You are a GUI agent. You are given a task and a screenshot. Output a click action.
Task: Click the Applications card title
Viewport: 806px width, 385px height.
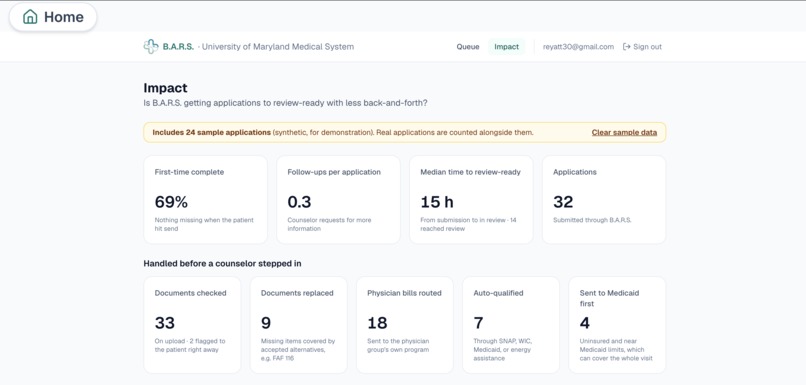pyautogui.click(x=575, y=172)
